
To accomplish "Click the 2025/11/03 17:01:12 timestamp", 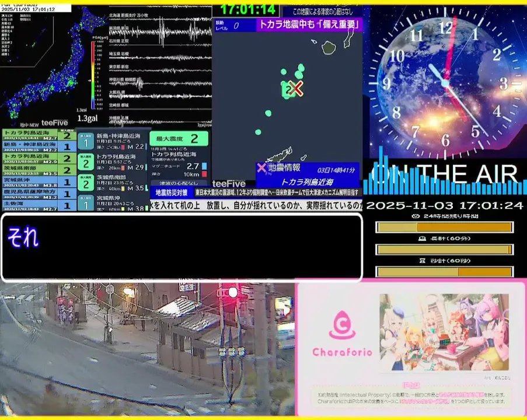I will [28, 9].
